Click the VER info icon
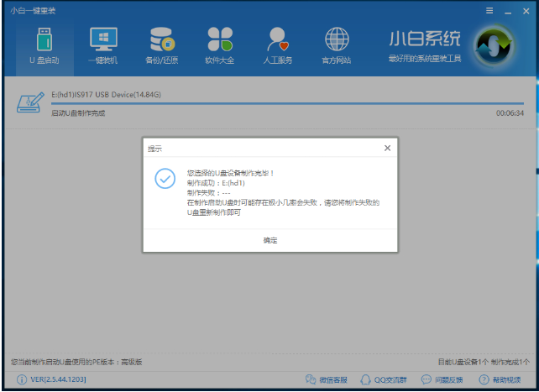 point(22,379)
